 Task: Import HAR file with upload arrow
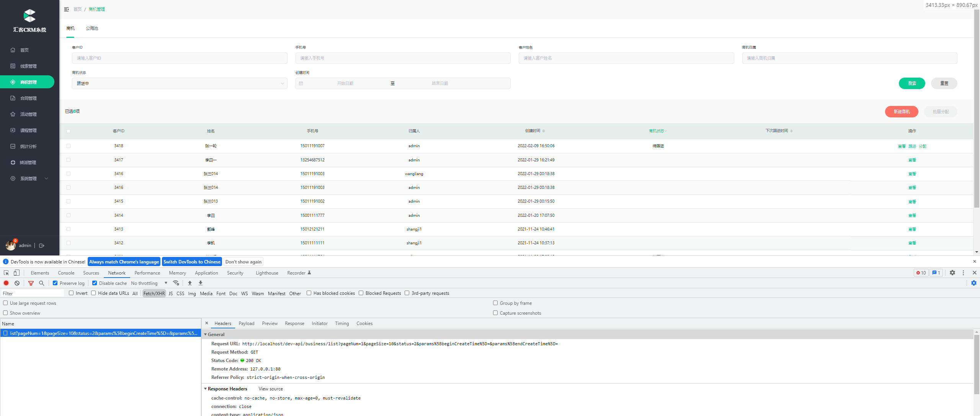pyautogui.click(x=190, y=283)
